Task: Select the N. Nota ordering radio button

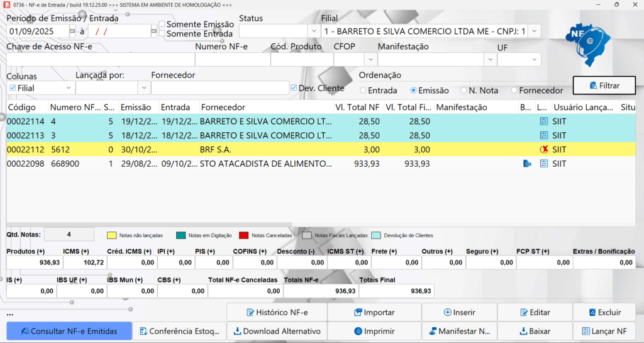Action: [x=464, y=91]
